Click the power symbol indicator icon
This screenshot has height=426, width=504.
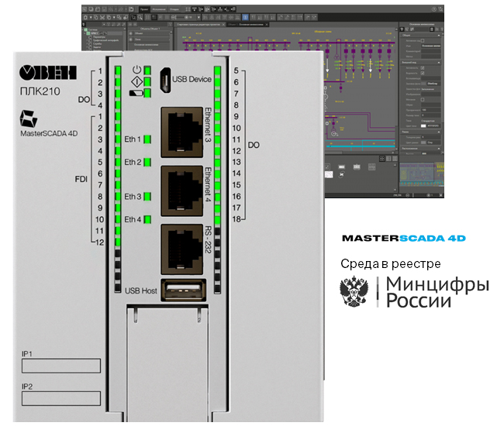[x=136, y=69]
